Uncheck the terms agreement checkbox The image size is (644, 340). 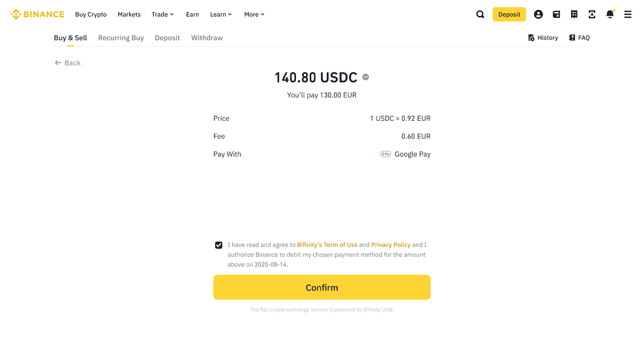pos(219,245)
